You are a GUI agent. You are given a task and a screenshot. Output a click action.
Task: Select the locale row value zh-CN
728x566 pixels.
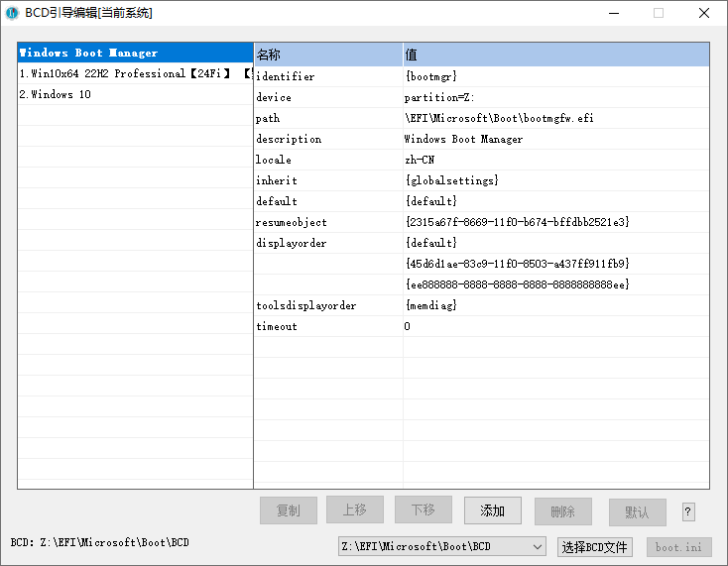(x=420, y=160)
